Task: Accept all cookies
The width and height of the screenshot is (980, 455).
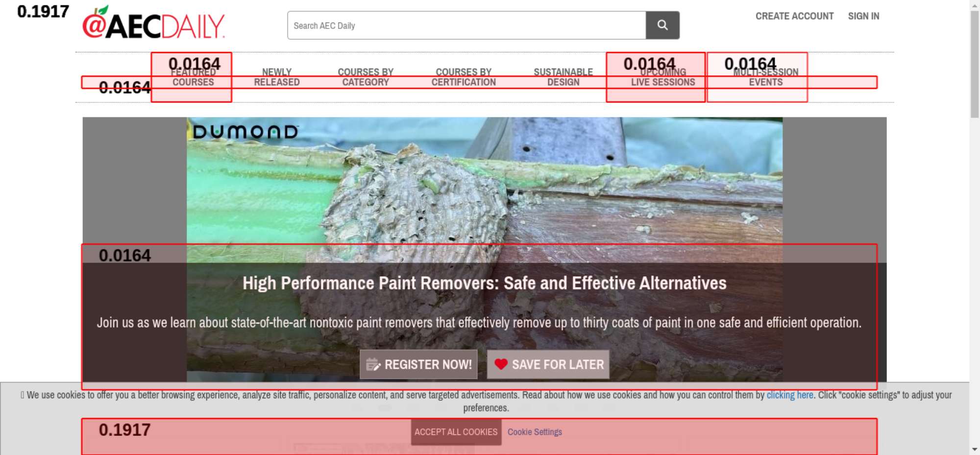Action: pos(456,432)
